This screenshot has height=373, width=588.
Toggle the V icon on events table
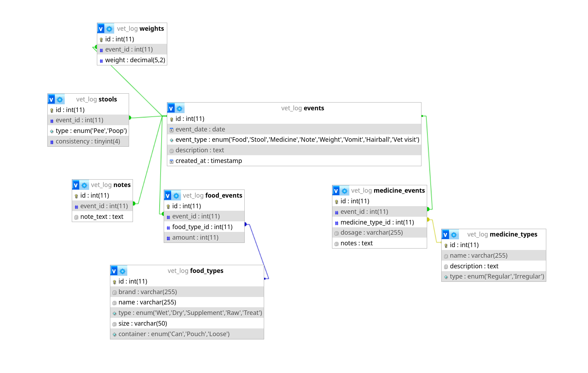(x=171, y=109)
